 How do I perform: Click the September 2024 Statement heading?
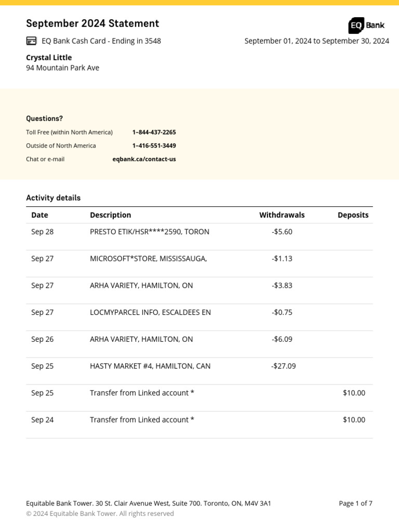[92, 23]
